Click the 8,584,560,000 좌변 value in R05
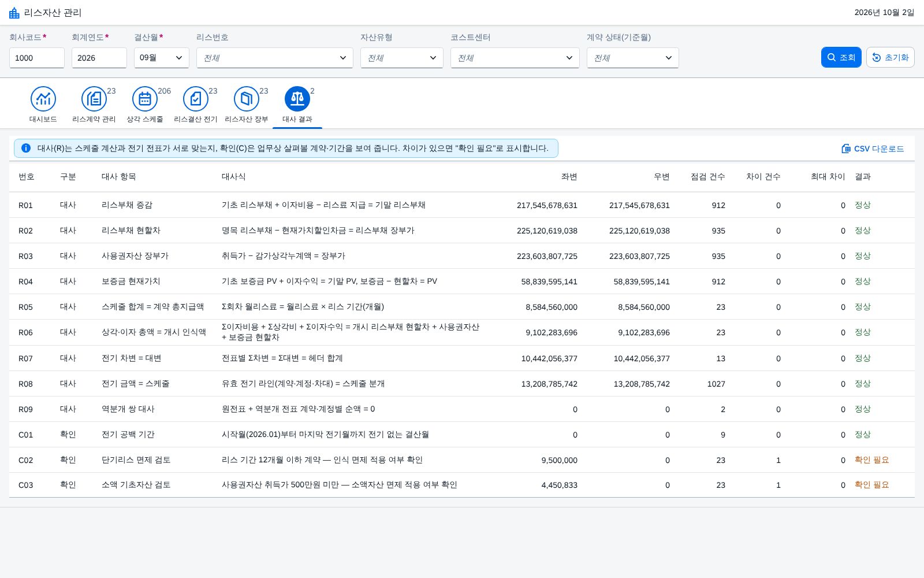This screenshot has width=924, height=578. [x=552, y=307]
